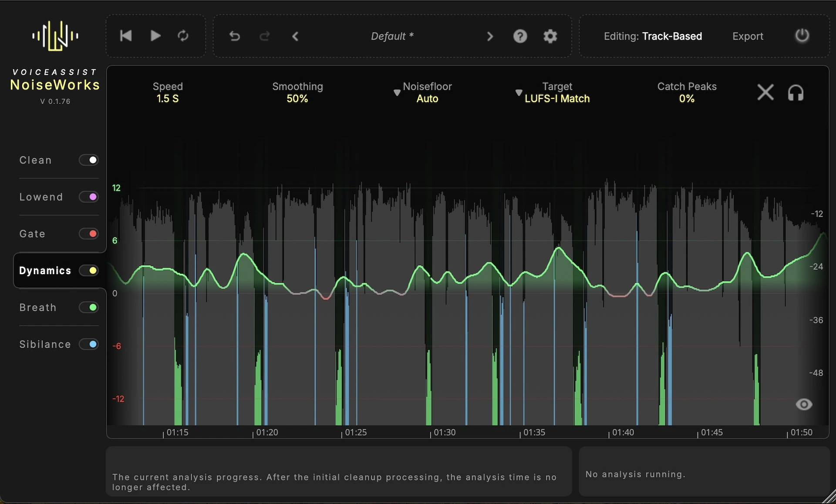Image resolution: width=836 pixels, height=504 pixels.
Task: Click the return-to-start playback icon
Action: [126, 36]
